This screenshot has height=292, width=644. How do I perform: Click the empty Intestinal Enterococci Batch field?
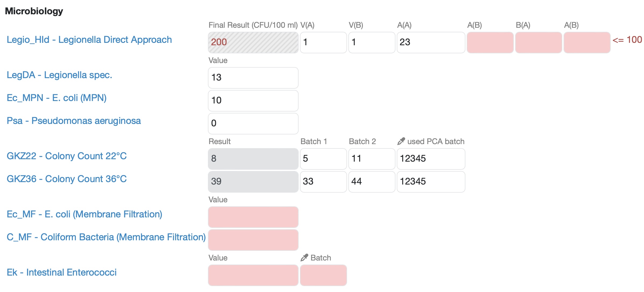(323, 275)
